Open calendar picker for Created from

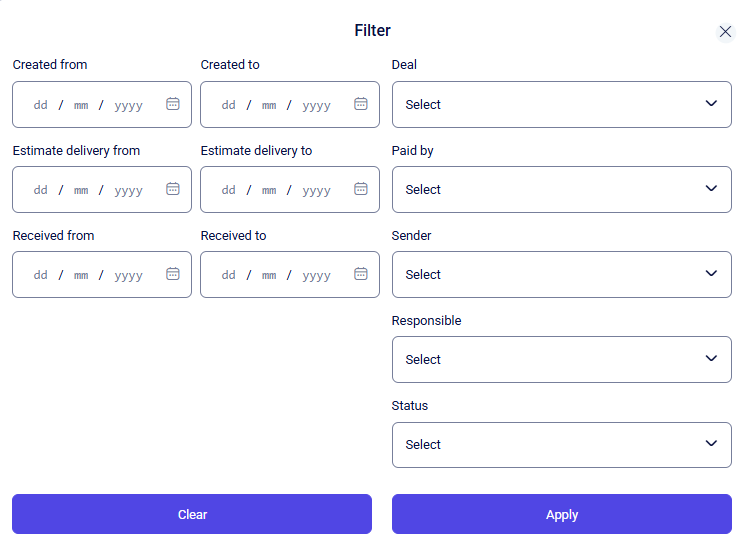(173, 104)
